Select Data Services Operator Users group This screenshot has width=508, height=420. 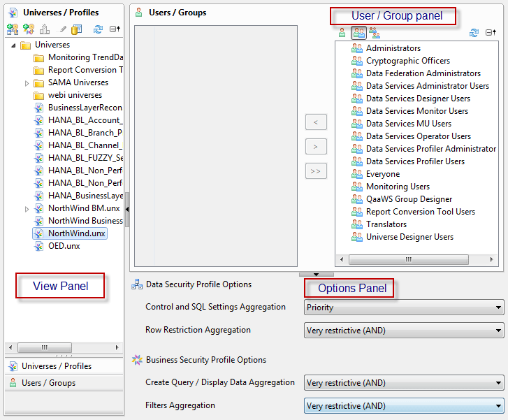click(419, 136)
